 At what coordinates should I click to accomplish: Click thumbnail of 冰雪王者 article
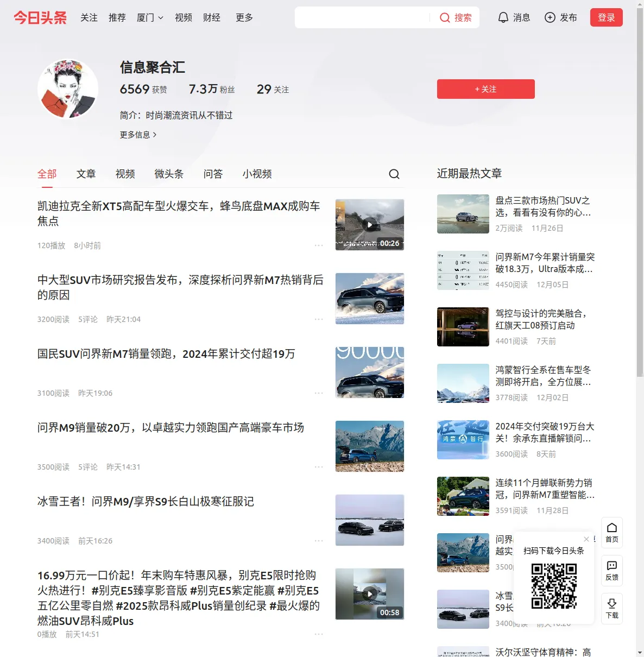(370, 520)
